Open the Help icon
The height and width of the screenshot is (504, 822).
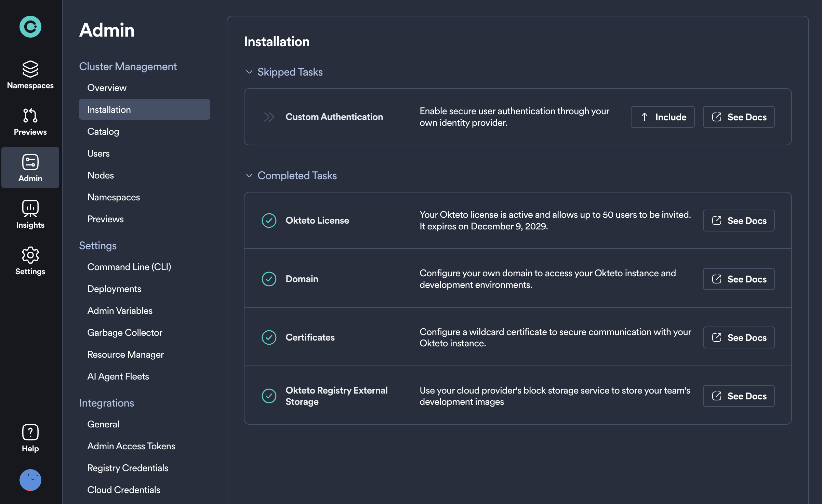coord(30,438)
